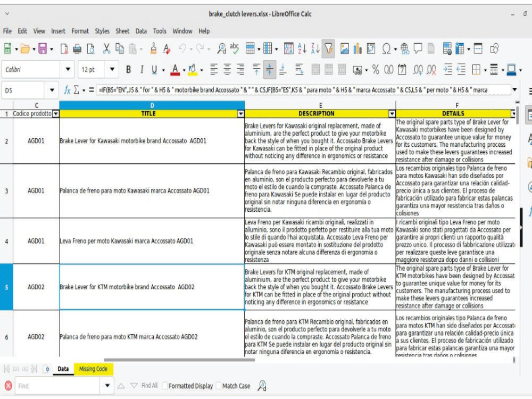Click the Center Horizontally icon

227,70
